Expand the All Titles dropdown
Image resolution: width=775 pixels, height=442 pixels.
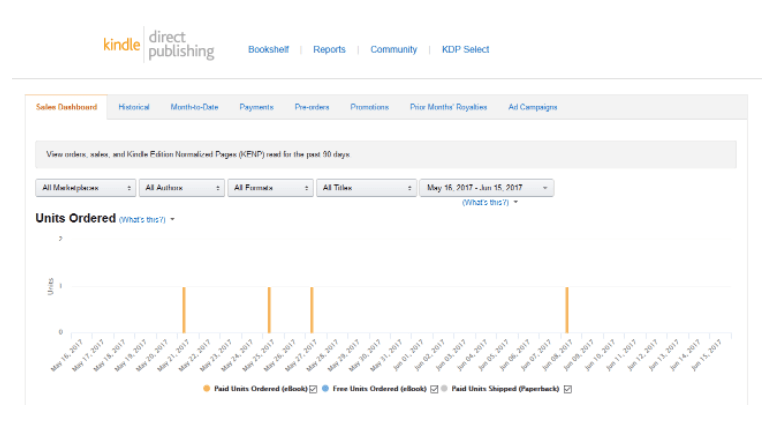(366, 188)
